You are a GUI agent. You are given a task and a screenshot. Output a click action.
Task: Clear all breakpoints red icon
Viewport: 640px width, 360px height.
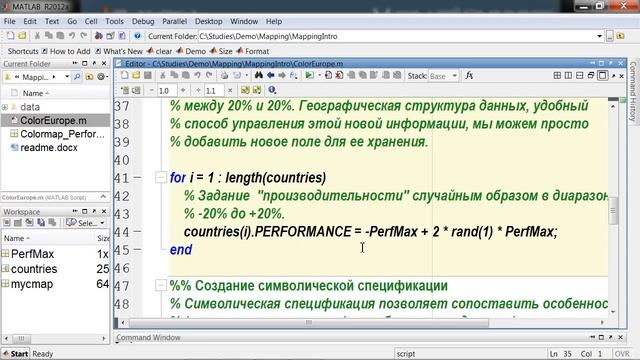[339, 76]
